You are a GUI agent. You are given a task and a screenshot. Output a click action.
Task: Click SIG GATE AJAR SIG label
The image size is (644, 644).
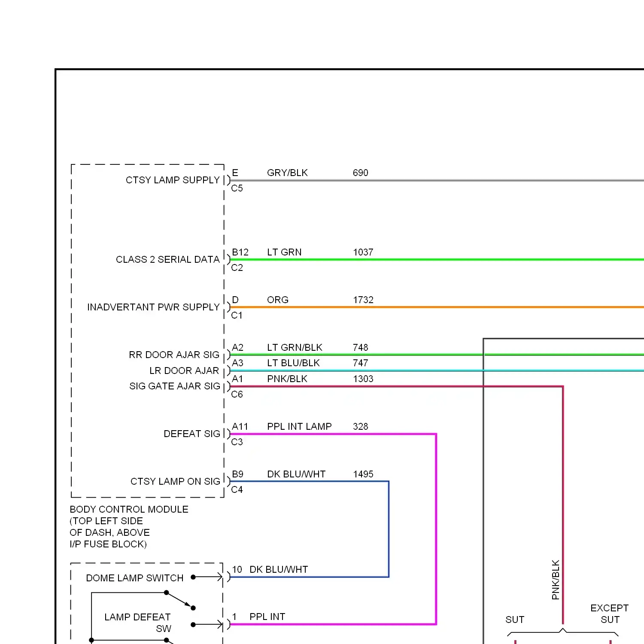(x=175, y=386)
